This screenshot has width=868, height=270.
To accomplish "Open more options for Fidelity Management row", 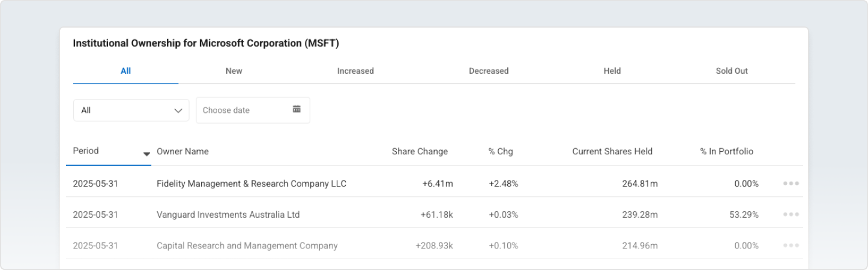I will [x=791, y=184].
